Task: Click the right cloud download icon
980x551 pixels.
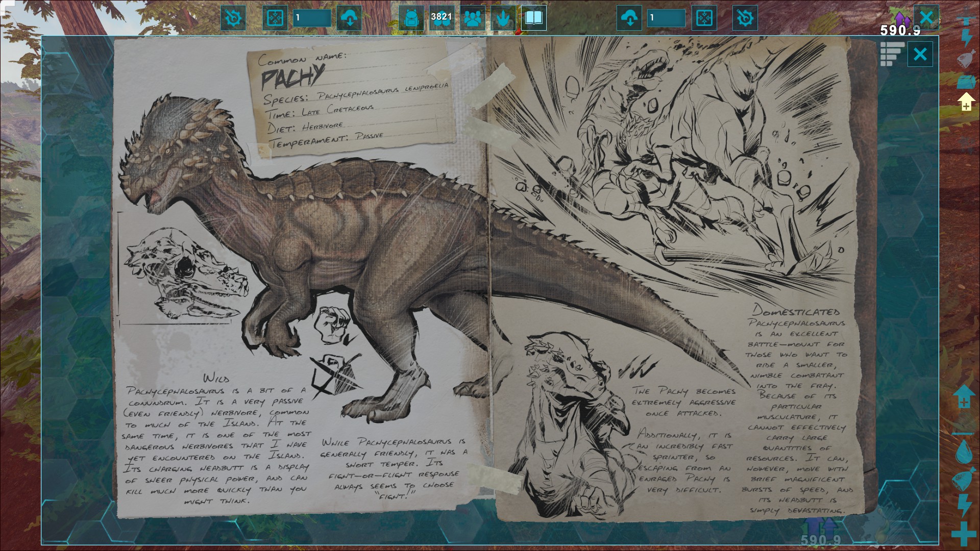Action: [629, 18]
